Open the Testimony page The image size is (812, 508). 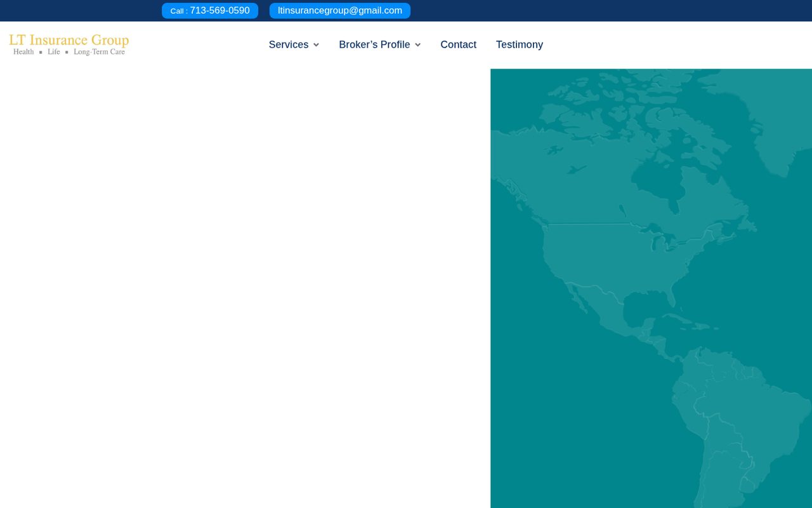pos(520,44)
